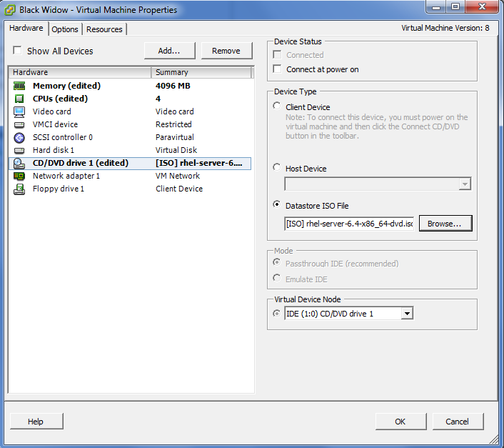Switch to the Options tab
Image resolution: width=504 pixels, height=448 pixels.
(65, 29)
